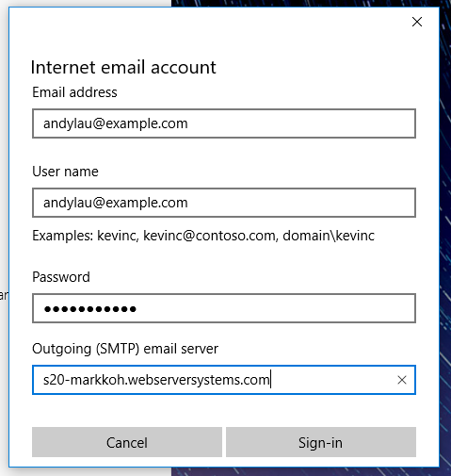Cancel the email account setup
Viewport: 451px width, 476px height.
tap(127, 442)
